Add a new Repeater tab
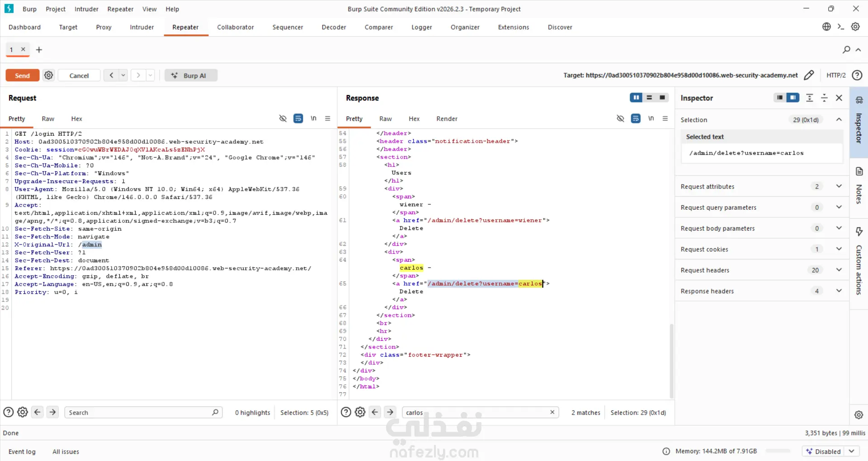The image size is (868, 461). (39, 50)
